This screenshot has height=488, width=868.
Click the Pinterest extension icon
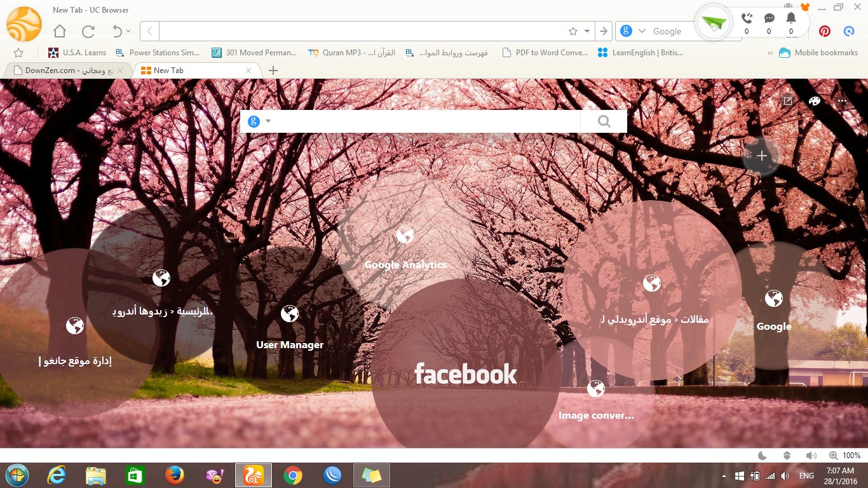[824, 30]
